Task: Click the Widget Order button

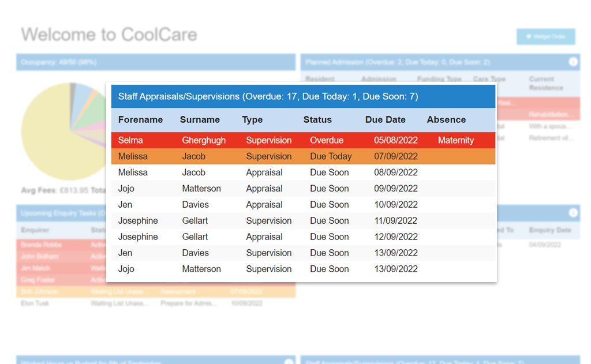Action: pyautogui.click(x=546, y=36)
